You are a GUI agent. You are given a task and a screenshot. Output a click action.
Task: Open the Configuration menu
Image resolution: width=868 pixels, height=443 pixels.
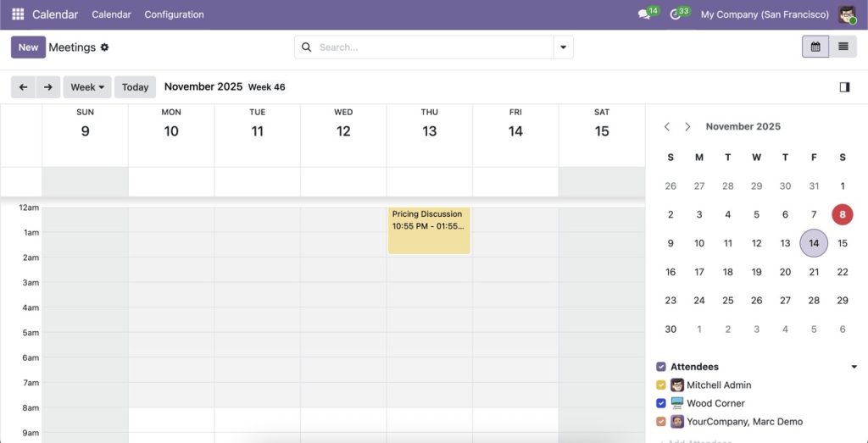(x=174, y=14)
